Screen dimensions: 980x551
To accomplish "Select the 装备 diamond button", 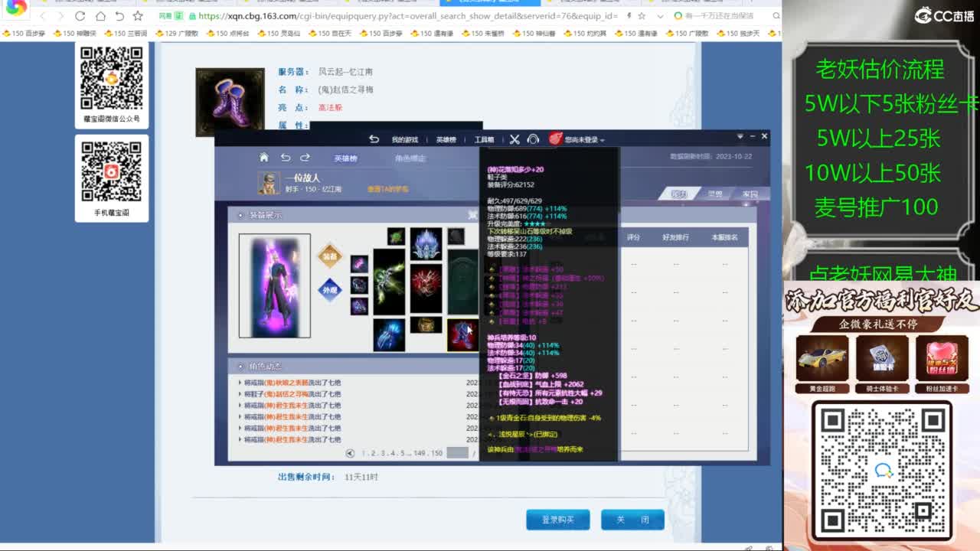I will tap(329, 257).
